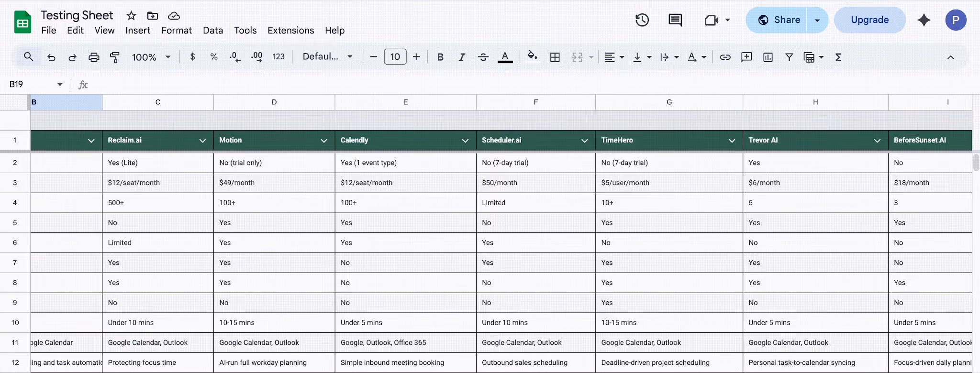The image size is (980, 373).
Task: Open the Help menu
Action: click(x=335, y=30)
